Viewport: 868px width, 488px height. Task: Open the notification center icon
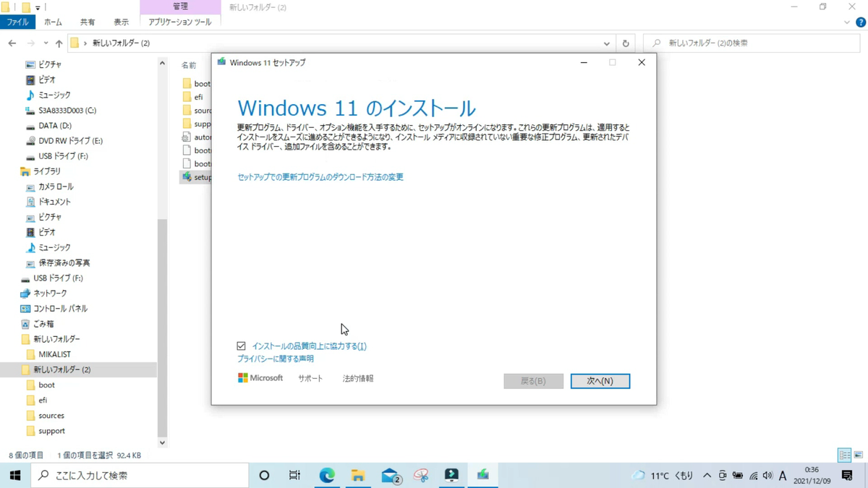[847, 475]
